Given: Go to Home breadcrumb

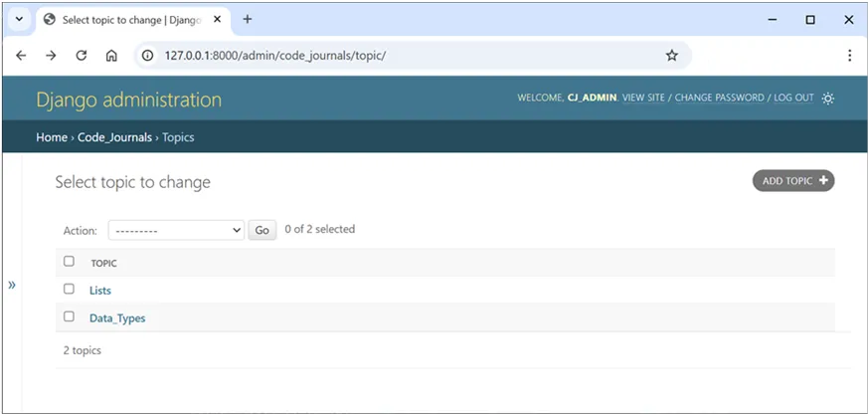Looking at the screenshot, I should [52, 137].
